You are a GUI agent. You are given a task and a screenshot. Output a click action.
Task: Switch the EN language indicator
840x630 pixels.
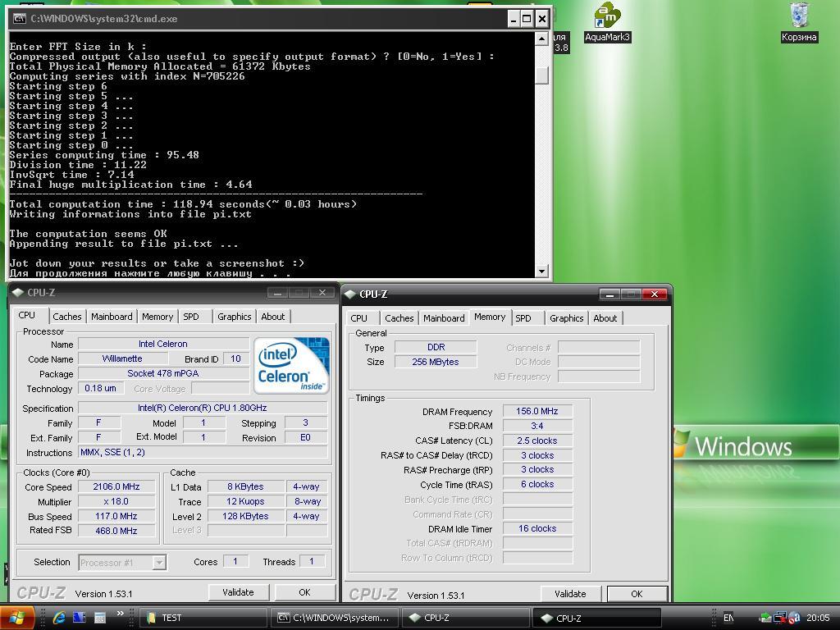click(728, 618)
